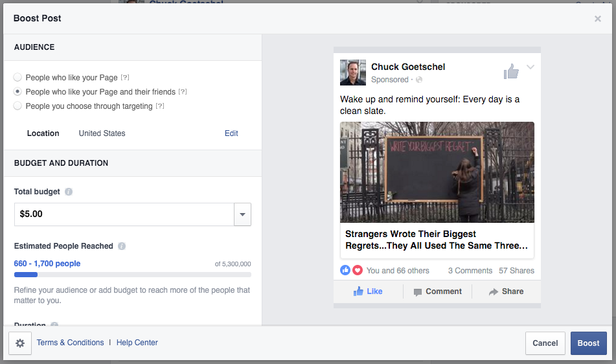Click the Like button under the post
Viewport: 616px width, 364px height.
[368, 291]
